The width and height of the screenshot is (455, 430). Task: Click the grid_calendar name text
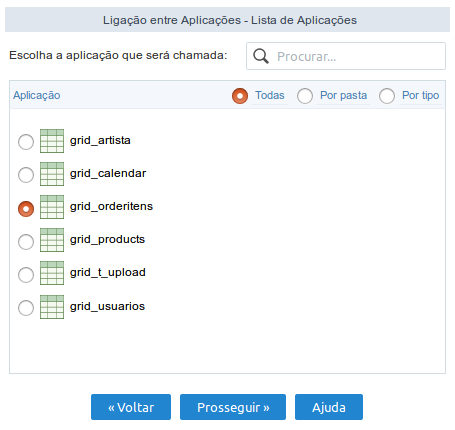click(x=108, y=173)
